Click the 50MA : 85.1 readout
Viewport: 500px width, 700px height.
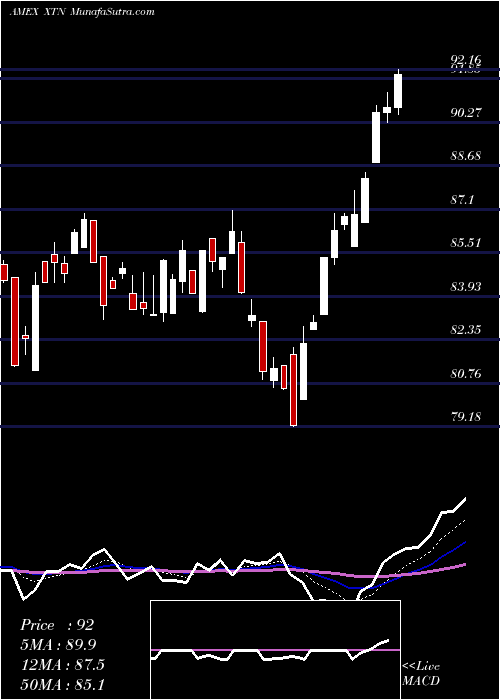(62, 684)
